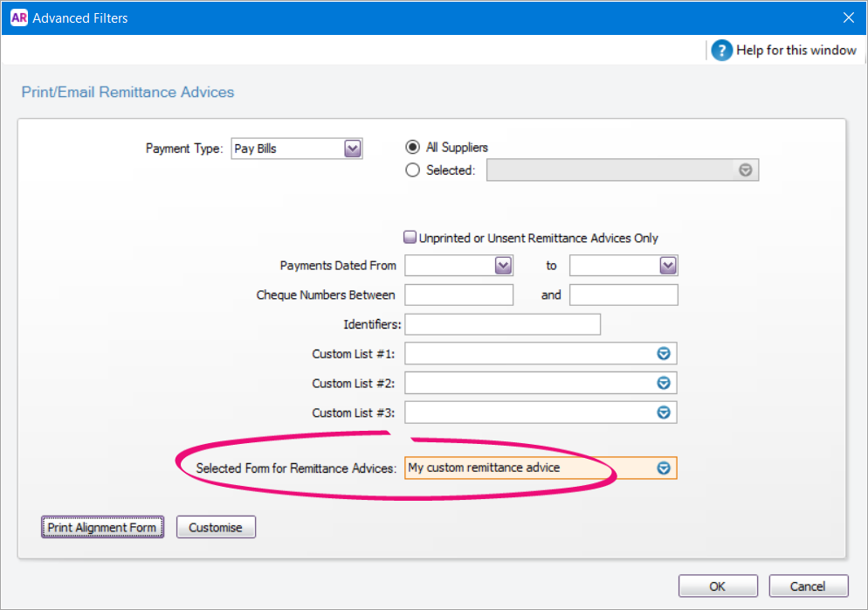The width and height of the screenshot is (868, 610).
Task: Click the Identifiers input field
Action: [503, 324]
